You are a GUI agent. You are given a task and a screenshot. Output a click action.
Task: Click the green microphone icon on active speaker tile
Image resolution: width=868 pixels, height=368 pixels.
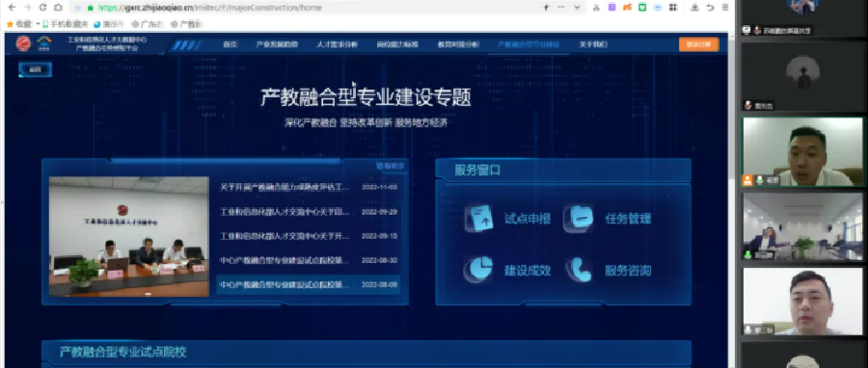pos(760,180)
